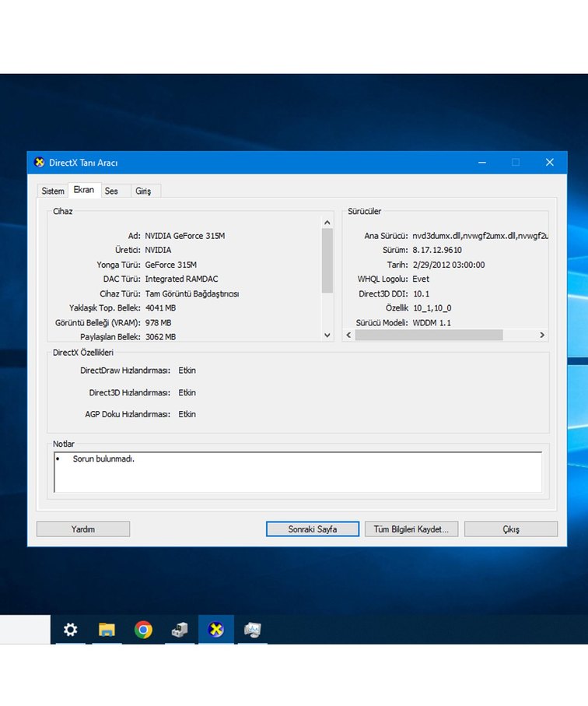Click Sürücüler scroll left arrow

pos(348,335)
